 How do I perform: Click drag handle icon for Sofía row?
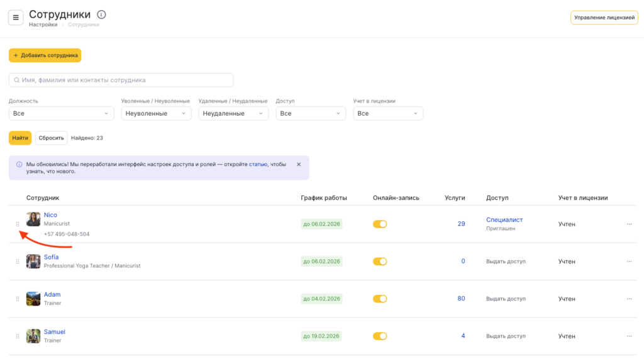pyautogui.click(x=18, y=262)
